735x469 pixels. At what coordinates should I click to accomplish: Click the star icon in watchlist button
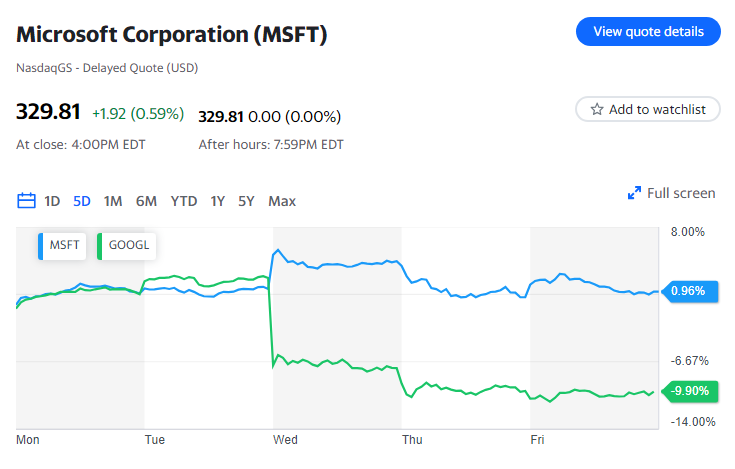[x=597, y=109]
